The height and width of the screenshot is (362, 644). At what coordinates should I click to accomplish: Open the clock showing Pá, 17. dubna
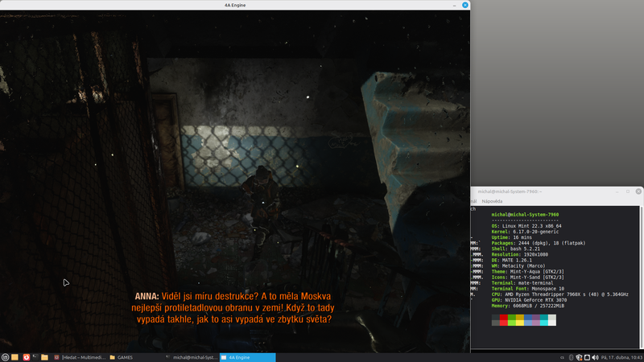point(621,357)
